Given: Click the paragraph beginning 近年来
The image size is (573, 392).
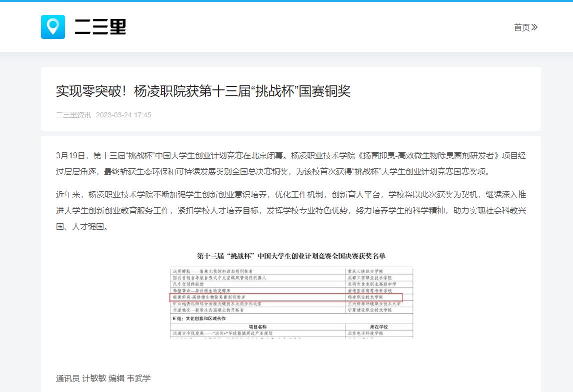Looking at the screenshot, I should 290,210.
